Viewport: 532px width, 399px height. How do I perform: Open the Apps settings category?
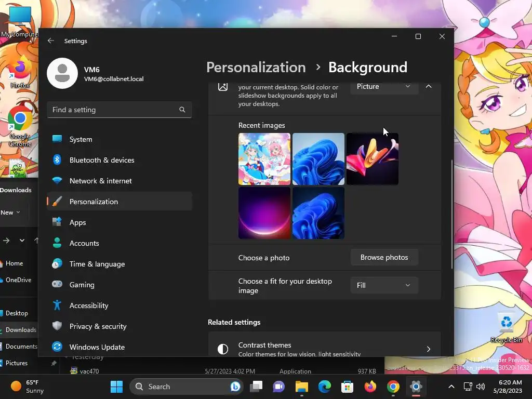pyautogui.click(x=119, y=222)
